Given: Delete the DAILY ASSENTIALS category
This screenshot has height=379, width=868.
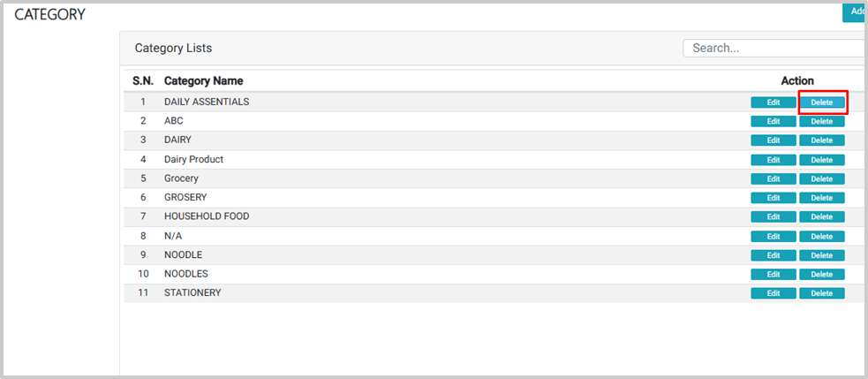Looking at the screenshot, I should [x=821, y=102].
